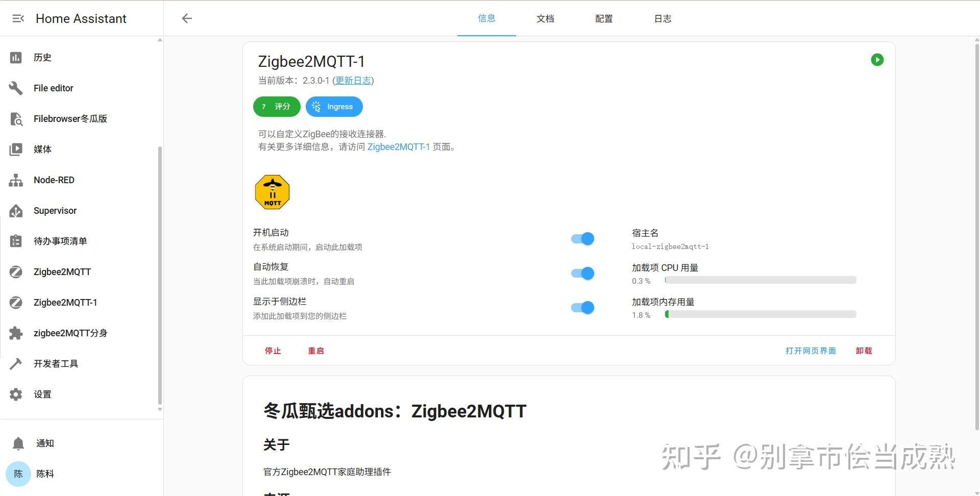Open the File editor from the sidebar

coord(53,88)
